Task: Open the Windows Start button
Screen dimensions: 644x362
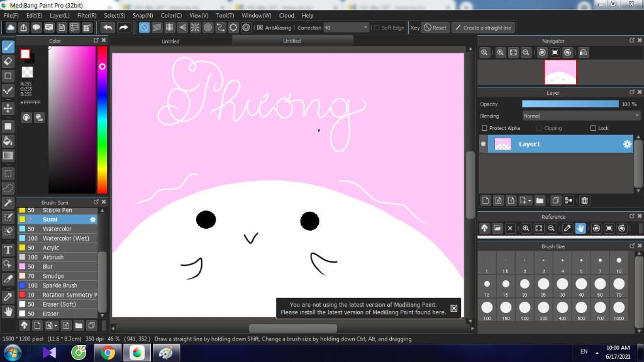Action: [x=13, y=353]
